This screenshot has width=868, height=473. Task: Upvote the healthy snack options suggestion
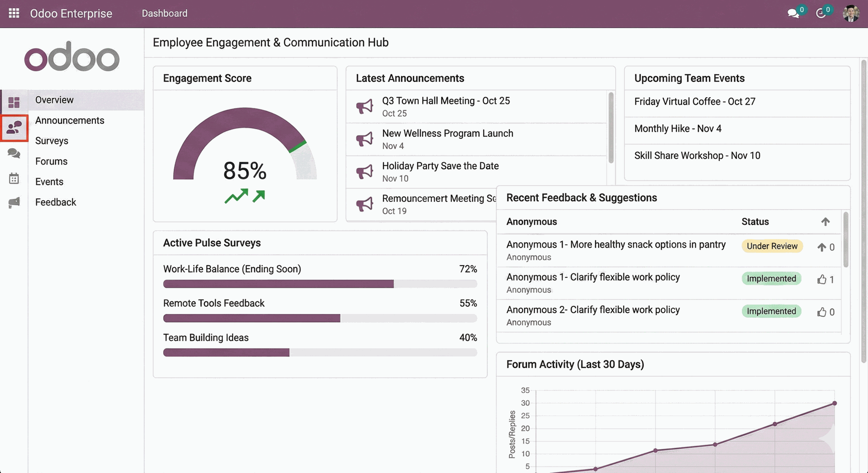821,247
